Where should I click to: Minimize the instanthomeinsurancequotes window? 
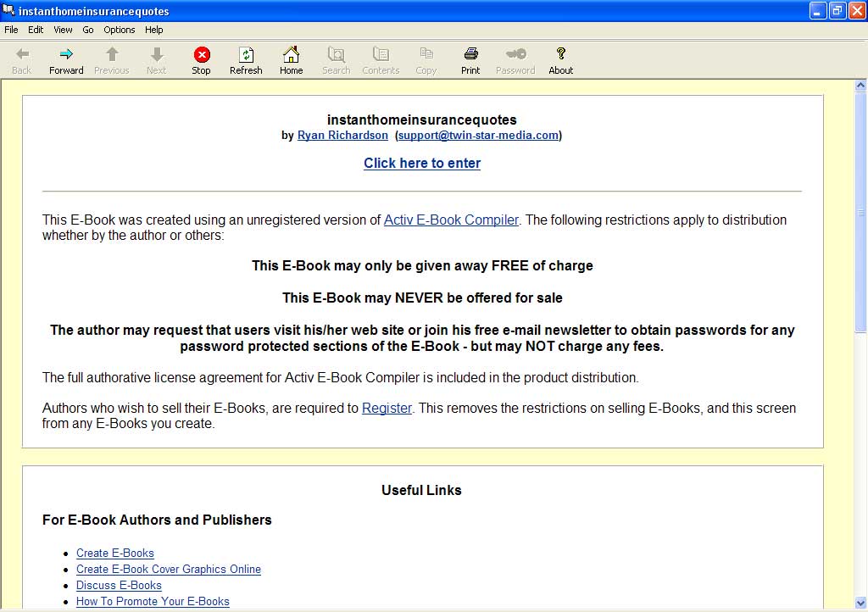pos(818,10)
